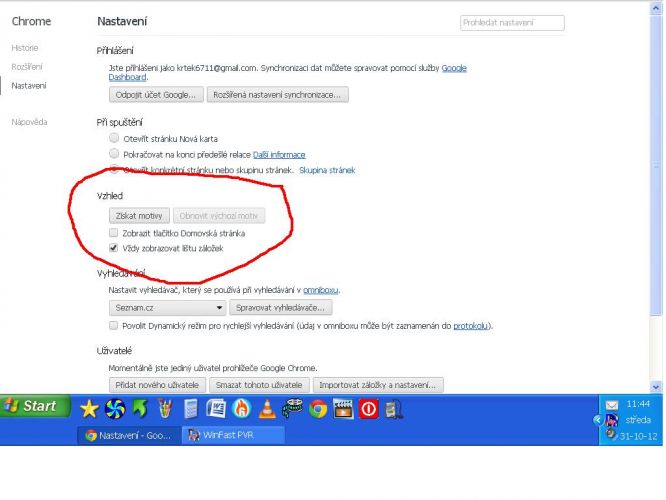666x500 pixels.
Task: Enable Zobrazit tlačítko Domovská stránka checkbox
Action: (x=113, y=232)
